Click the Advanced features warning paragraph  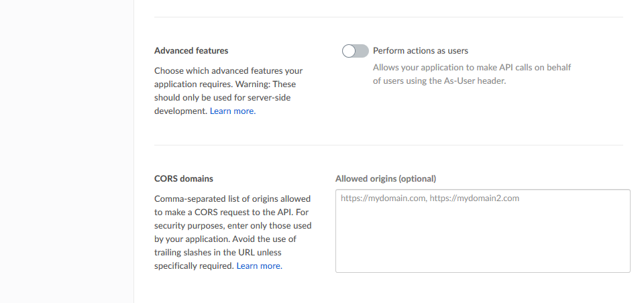coord(228,84)
